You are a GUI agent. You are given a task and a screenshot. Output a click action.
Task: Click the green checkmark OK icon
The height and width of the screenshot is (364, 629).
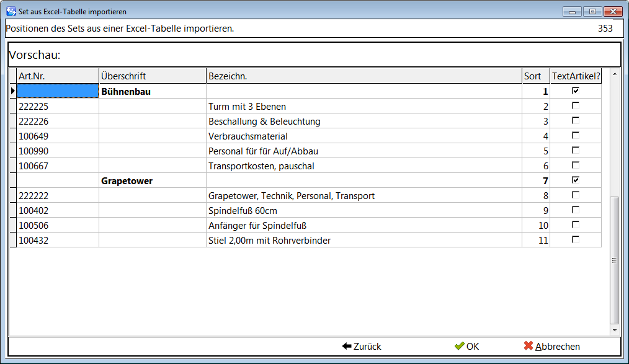459,346
